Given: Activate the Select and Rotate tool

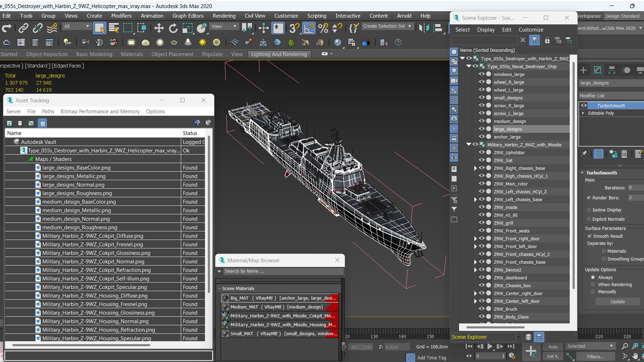Looking at the screenshot, I should pos(173,28).
